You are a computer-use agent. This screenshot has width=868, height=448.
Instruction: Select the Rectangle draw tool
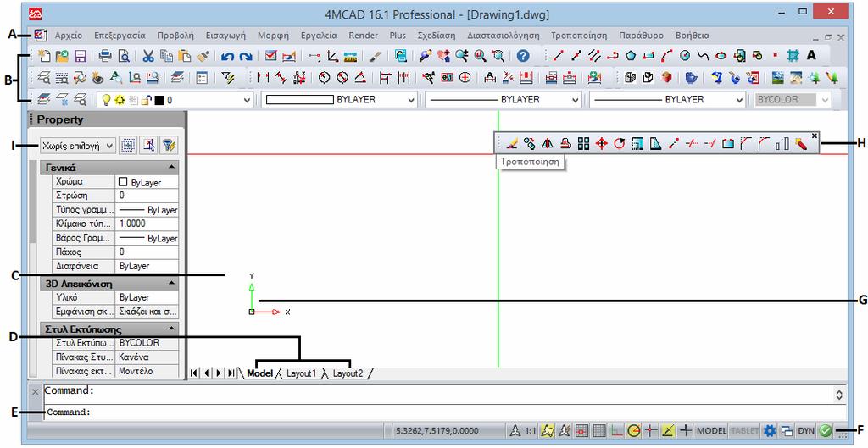(x=648, y=56)
